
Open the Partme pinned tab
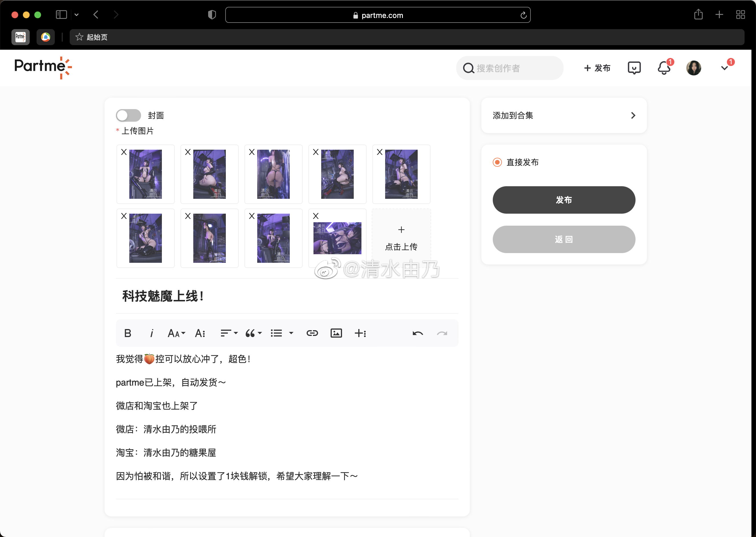pyautogui.click(x=21, y=37)
